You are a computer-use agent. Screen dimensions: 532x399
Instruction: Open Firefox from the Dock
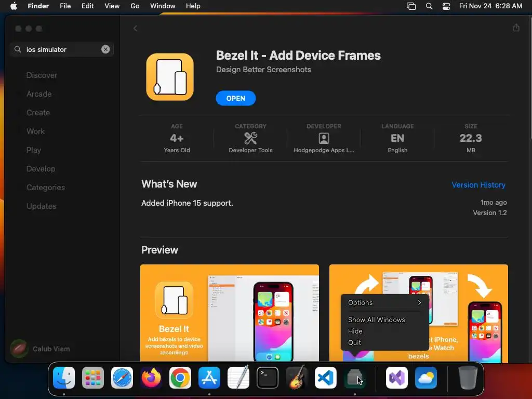151,378
